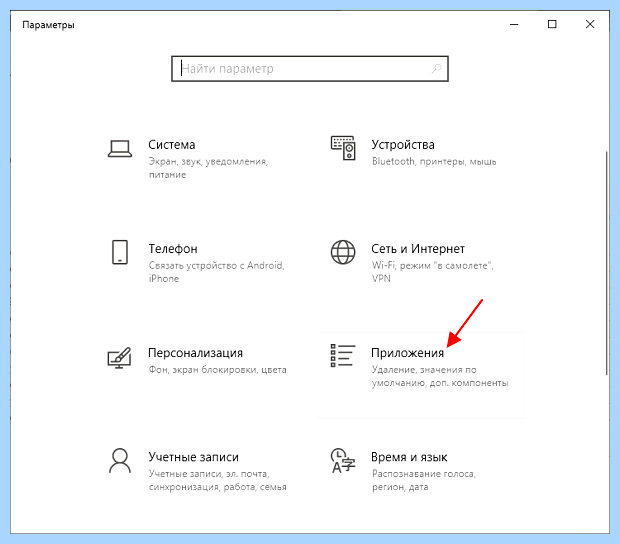Open the Время и язык title
Screen dimensions: 620x544
(409, 457)
